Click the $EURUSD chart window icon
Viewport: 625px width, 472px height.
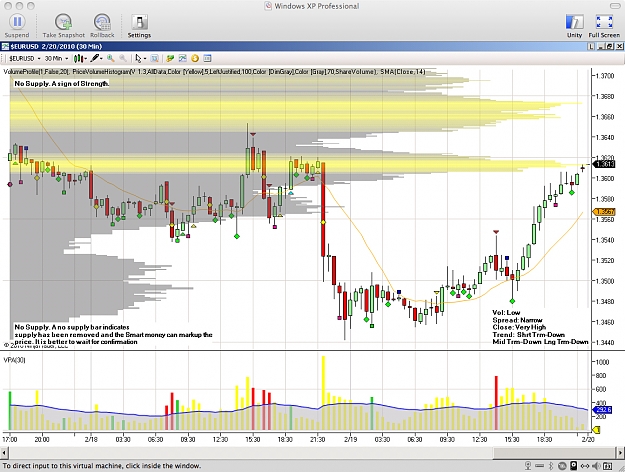[5, 46]
